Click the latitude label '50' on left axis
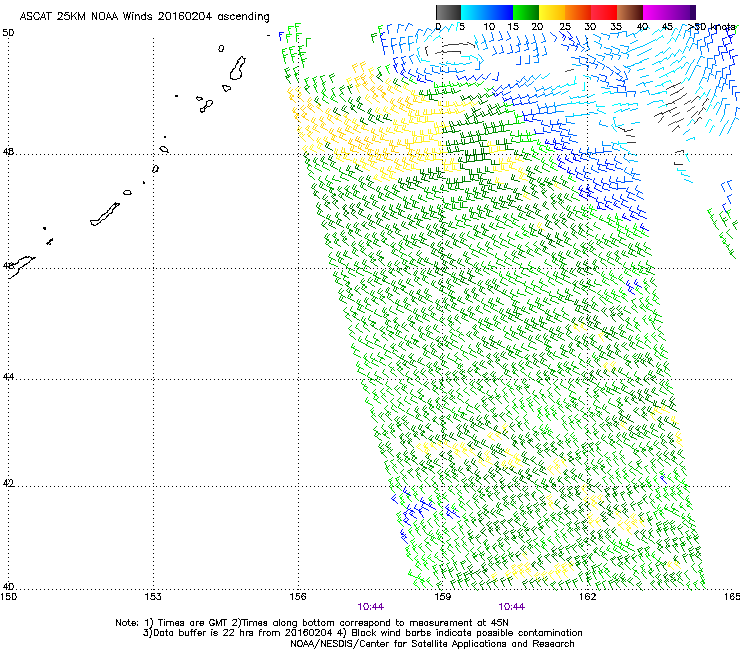This screenshot has height=650, width=740. pyautogui.click(x=8, y=33)
